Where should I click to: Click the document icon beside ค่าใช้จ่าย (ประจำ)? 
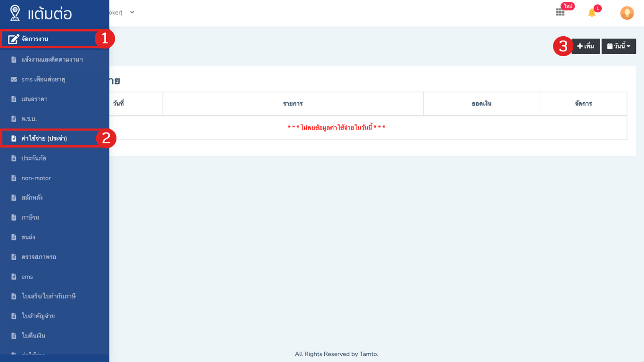tap(14, 139)
